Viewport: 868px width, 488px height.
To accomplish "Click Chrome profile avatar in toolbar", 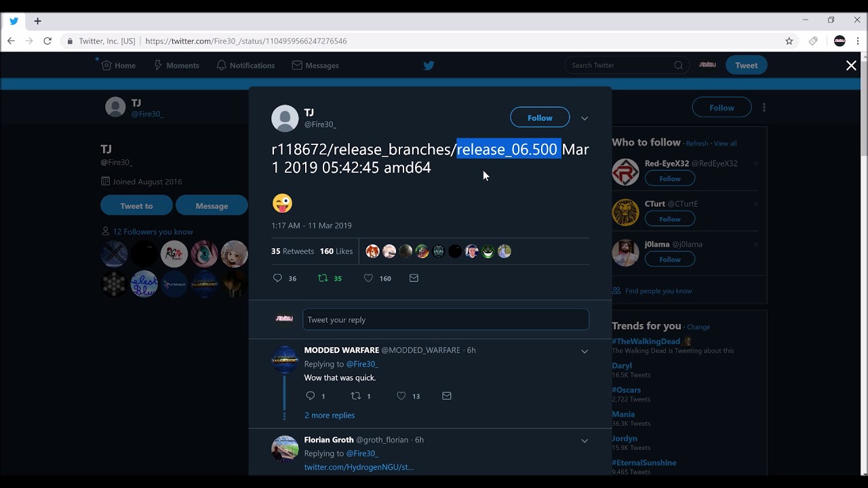I will [x=840, y=41].
